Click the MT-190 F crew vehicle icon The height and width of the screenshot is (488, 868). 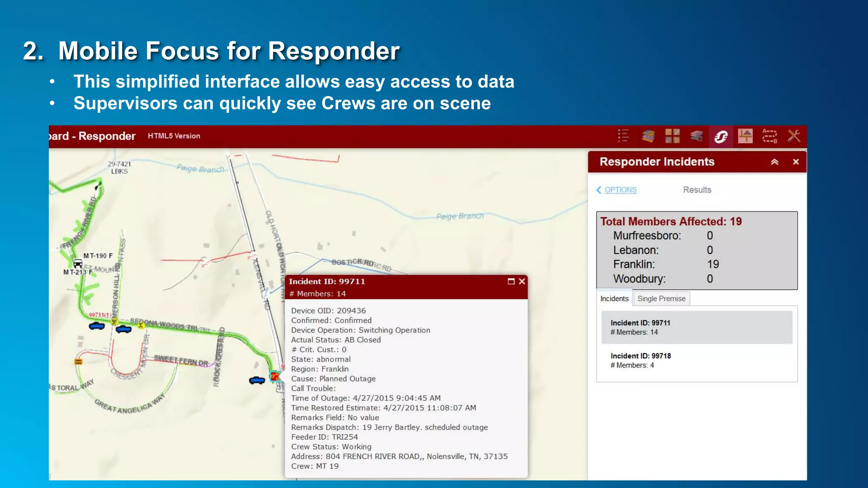(78, 263)
